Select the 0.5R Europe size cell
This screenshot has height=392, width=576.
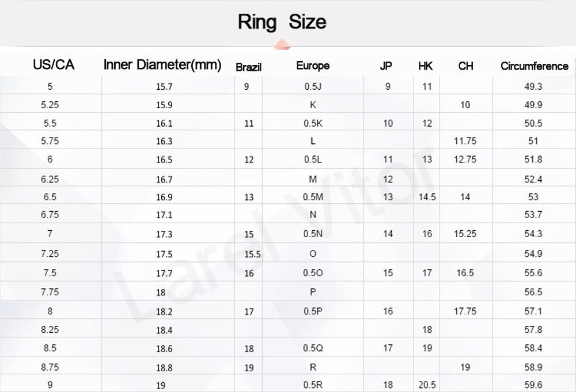point(313,385)
